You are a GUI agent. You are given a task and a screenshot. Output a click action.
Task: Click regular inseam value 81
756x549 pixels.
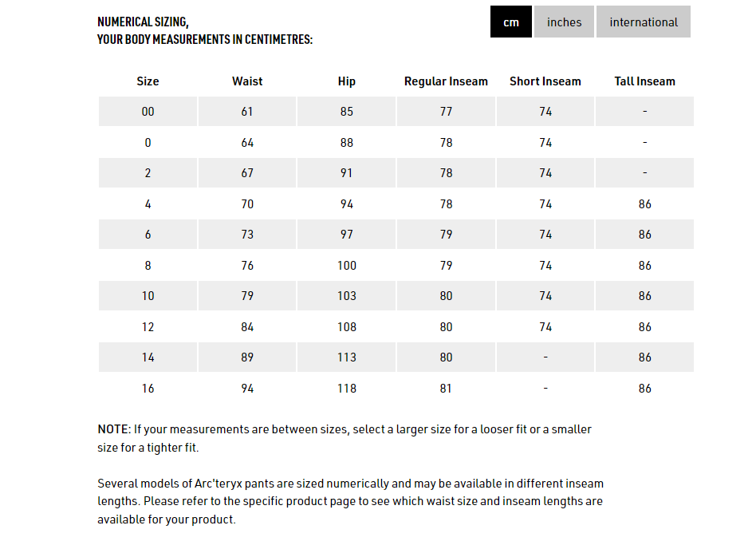click(446, 389)
